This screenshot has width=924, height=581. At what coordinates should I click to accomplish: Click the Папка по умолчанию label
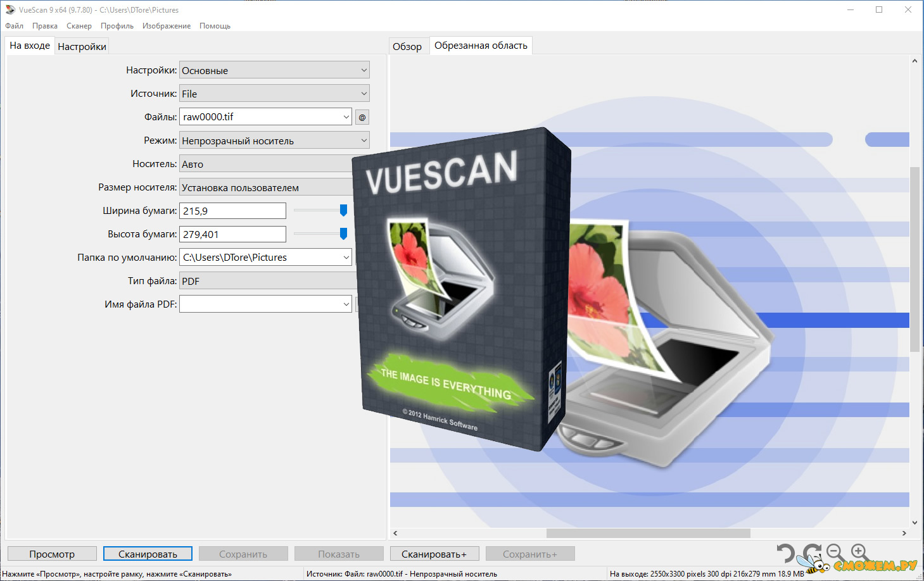[127, 258]
